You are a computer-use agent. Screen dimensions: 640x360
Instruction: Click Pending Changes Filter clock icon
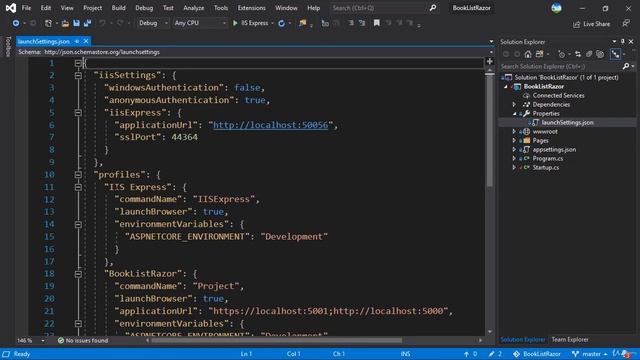click(x=562, y=54)
